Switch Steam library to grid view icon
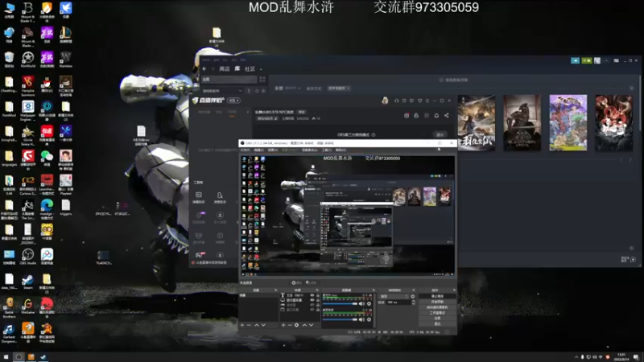This screenshot has height=362, width=644. (x=262, y=79)
